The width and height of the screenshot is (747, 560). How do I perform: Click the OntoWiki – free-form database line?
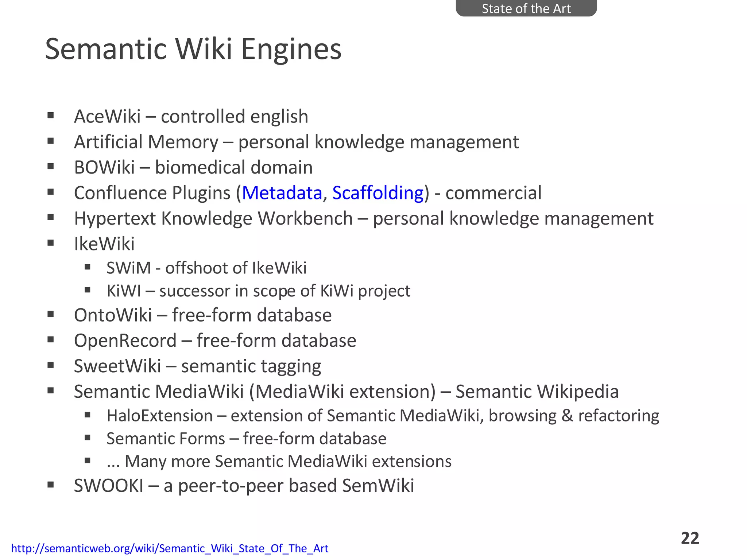pos(203,315)
